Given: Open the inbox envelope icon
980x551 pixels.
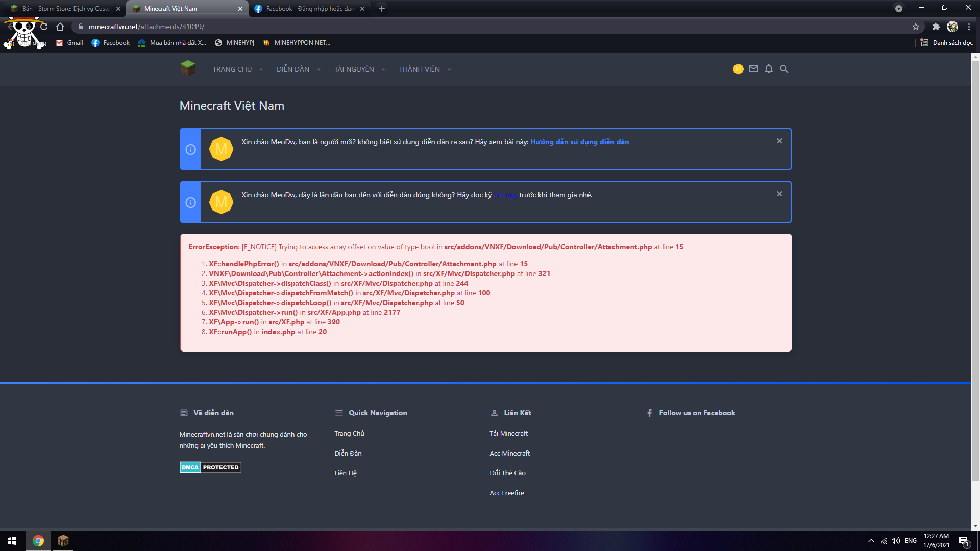Looking at the screenshot, I should [x=753, y=69].
